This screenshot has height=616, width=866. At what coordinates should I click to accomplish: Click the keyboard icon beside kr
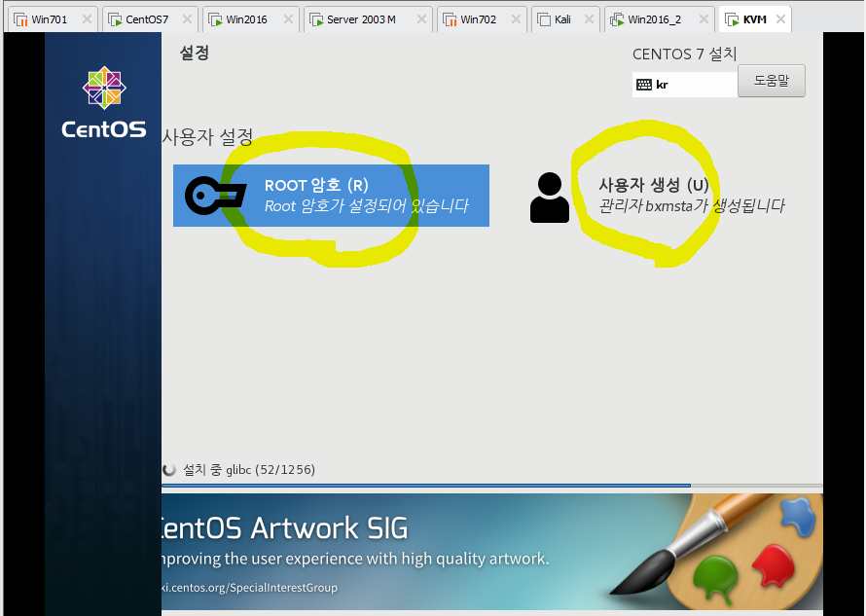[x=644, y=85]
